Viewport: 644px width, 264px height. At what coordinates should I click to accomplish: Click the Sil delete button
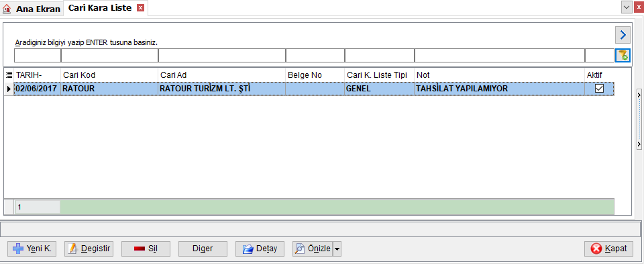point(146,249)
